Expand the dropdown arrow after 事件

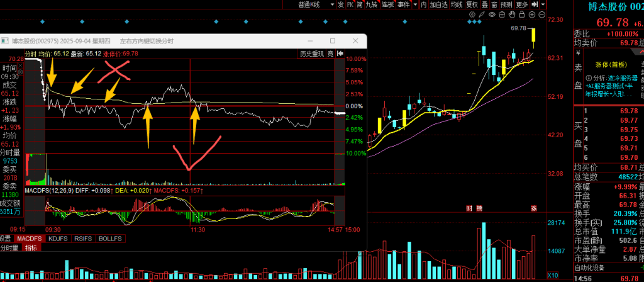tap(415, 4)
